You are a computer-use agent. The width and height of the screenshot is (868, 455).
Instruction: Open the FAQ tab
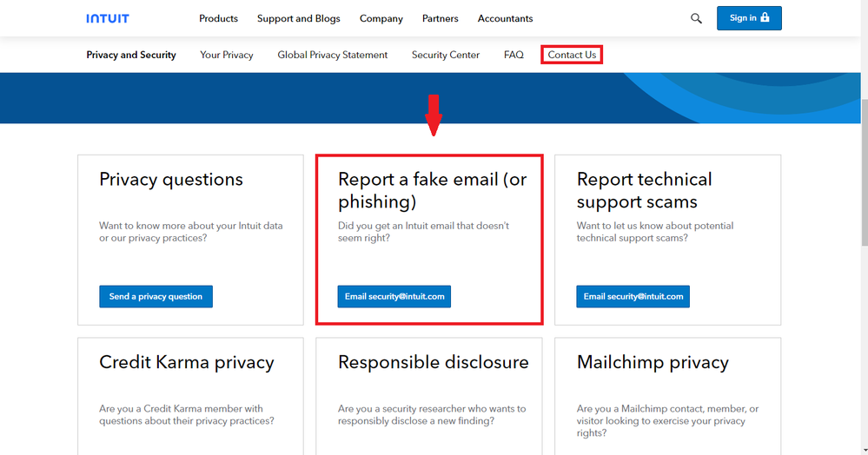point(514,55)
